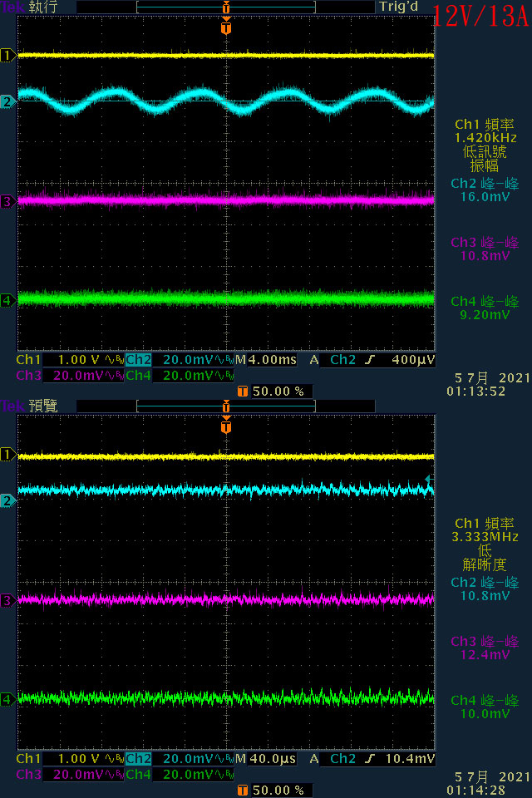The width and height of the screenshot is (532, 798).
Task: Click rising edge icon next to 10.4mV
Action: tap(370, 759)
